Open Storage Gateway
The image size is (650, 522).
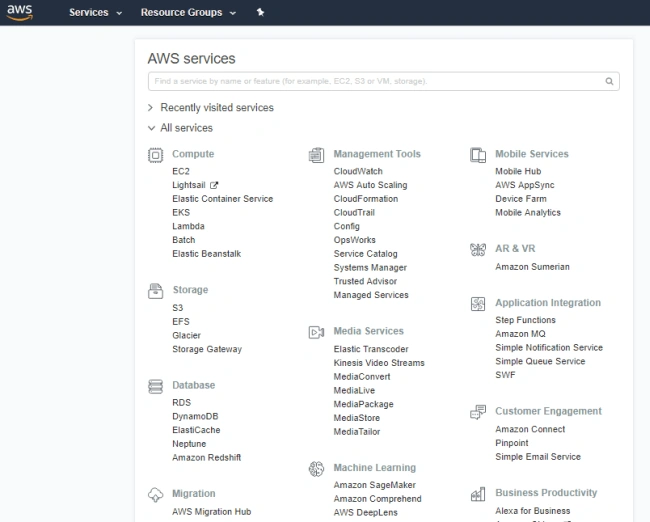207,349
